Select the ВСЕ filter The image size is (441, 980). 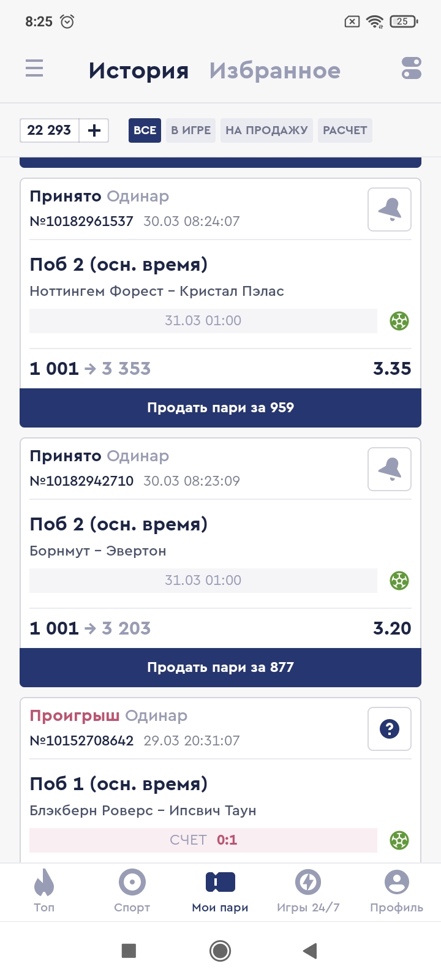145,130
